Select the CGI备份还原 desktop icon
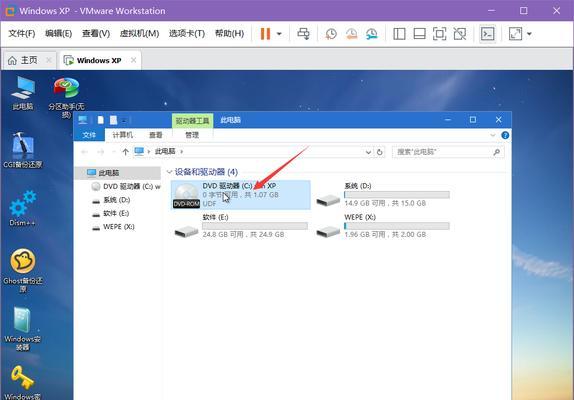The height and width of the screenshot is (400, 574). (x=23, y=150)
